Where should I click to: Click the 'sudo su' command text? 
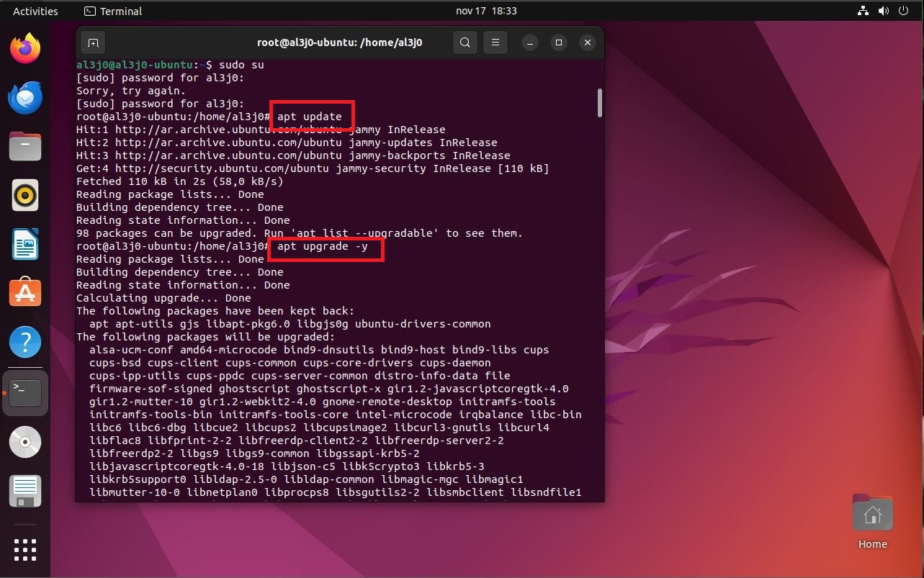pos(241,65)
